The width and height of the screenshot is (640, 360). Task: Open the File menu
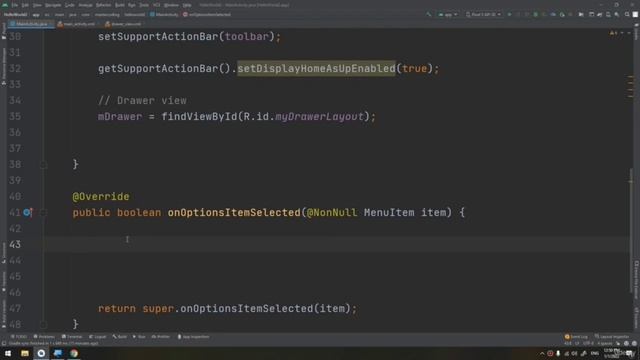pos(15,5)
